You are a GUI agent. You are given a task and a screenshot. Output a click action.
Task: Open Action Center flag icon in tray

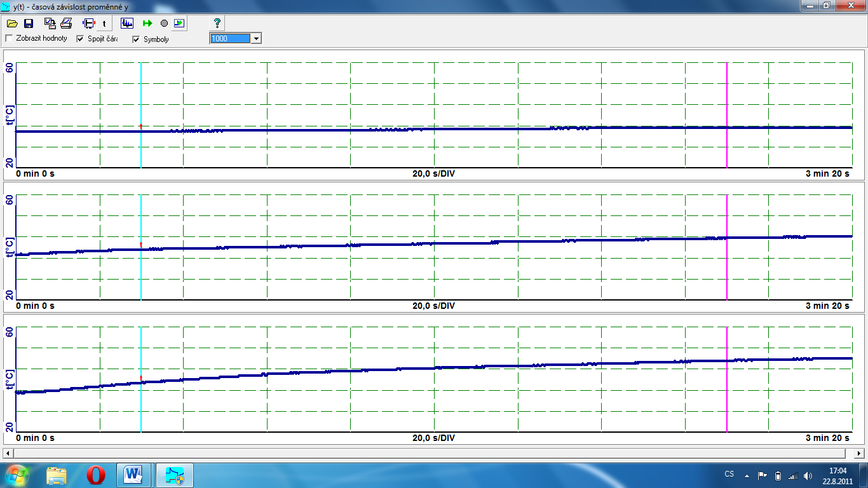pyautogui.click(x=763, y=475)
